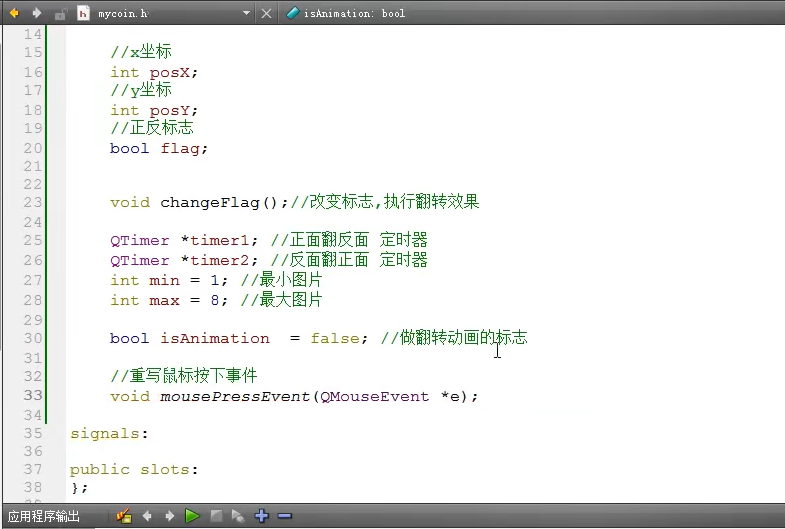Image resolution: width=785 pixels, height=529 pixels.
Task: Click the QTimer type on line 25
Action: (x=140, y=241)
